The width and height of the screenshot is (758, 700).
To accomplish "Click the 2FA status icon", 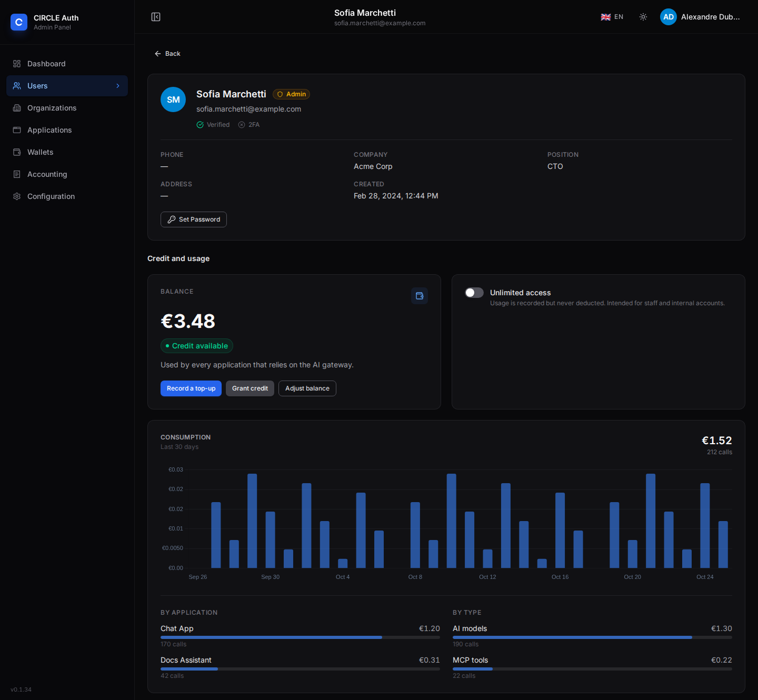I will tap(242, 125).
